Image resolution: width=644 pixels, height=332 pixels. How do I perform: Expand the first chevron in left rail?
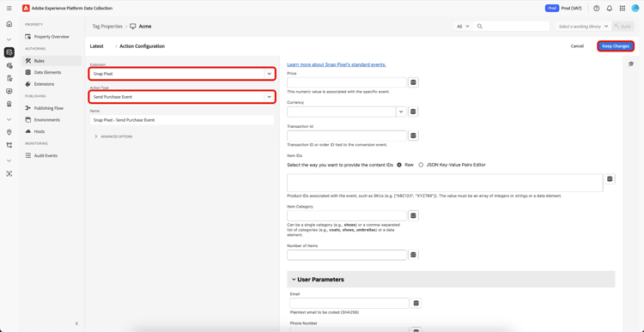(9, 39)
